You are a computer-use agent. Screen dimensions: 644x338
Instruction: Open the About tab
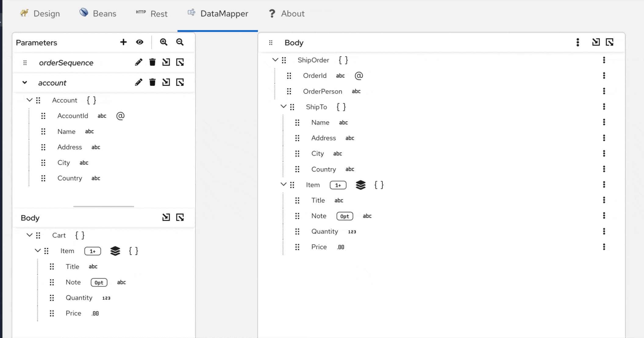(x=286, y=13)
